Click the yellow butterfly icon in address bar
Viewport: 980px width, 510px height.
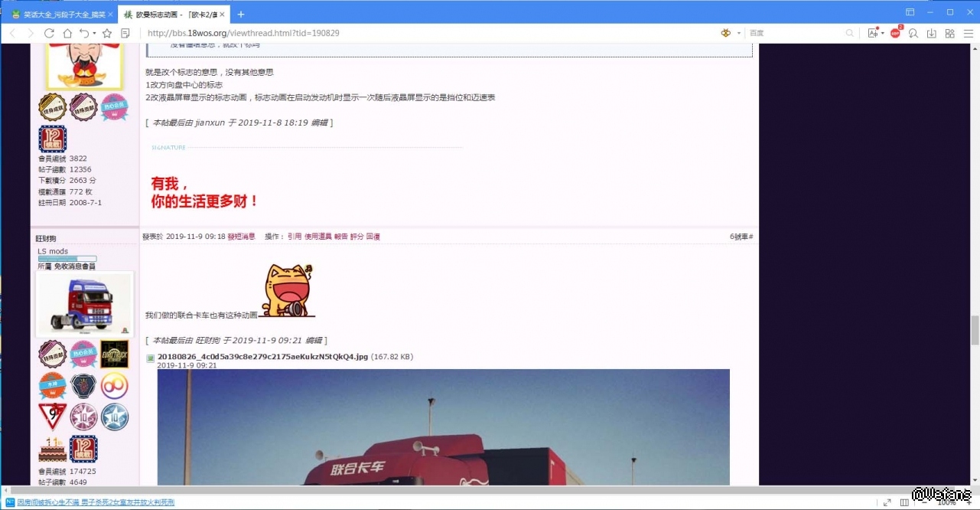point(726,33)
